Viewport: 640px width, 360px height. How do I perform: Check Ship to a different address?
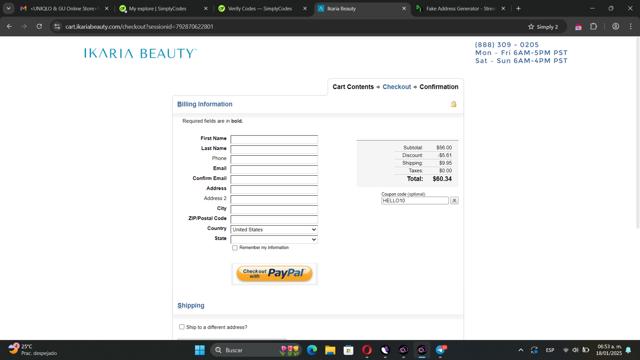[182, 327]
